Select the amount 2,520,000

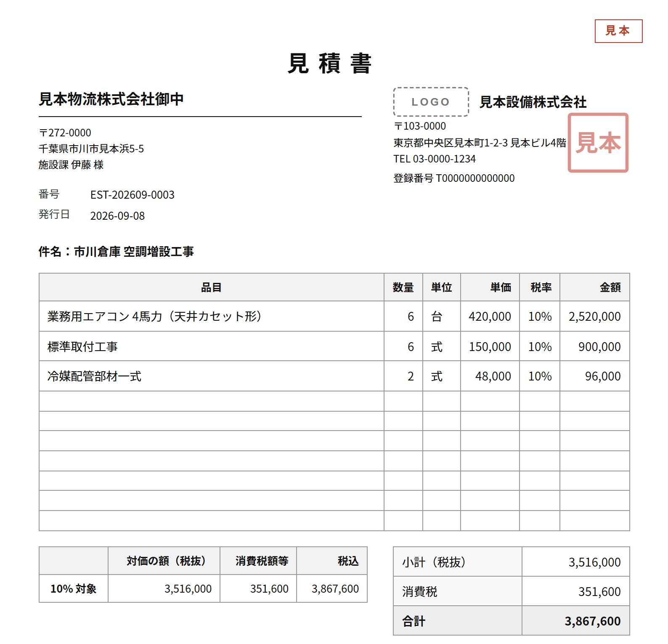(595, 317)
